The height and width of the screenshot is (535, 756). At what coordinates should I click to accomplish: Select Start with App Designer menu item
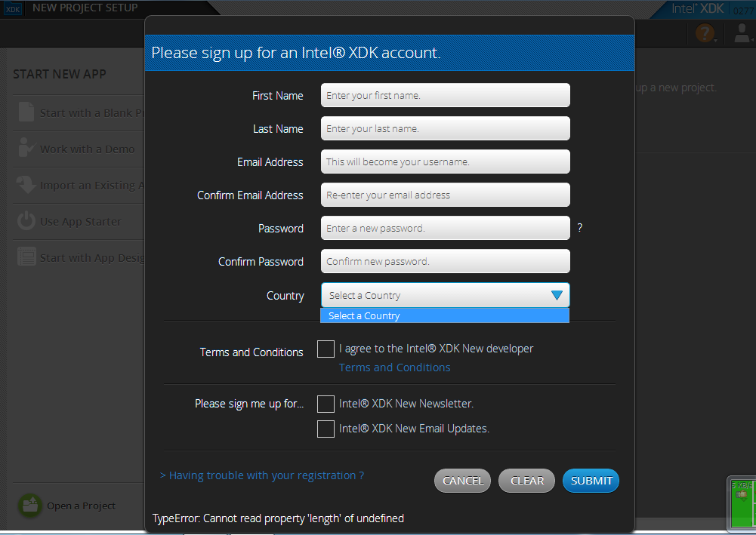[x=79, y=258]
